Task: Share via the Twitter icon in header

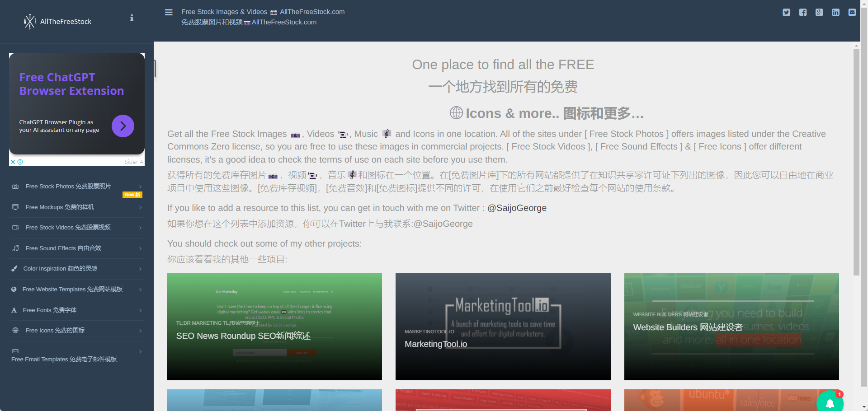Action: point(787,12)
